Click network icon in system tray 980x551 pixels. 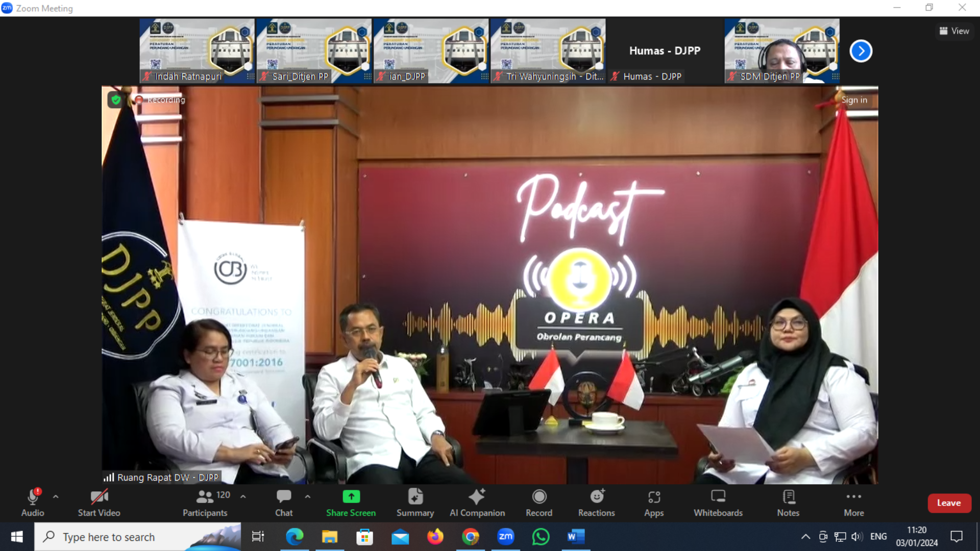click(840, 537)
